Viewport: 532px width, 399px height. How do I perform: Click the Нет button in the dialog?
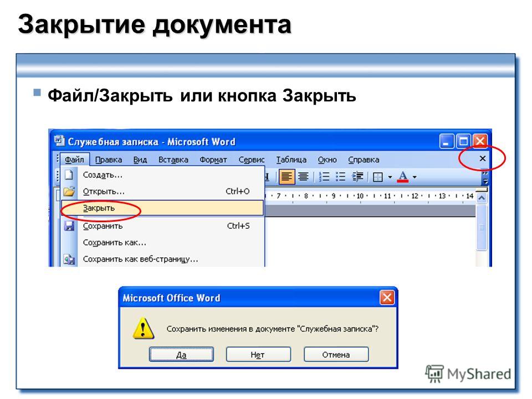pos(258,355)
